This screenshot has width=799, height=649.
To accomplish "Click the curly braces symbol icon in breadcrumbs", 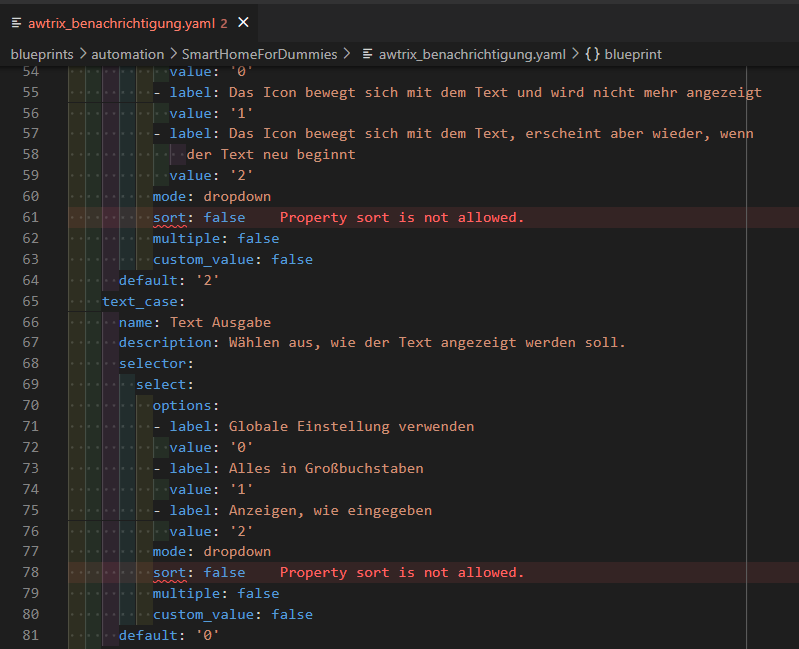I will 592,54.
